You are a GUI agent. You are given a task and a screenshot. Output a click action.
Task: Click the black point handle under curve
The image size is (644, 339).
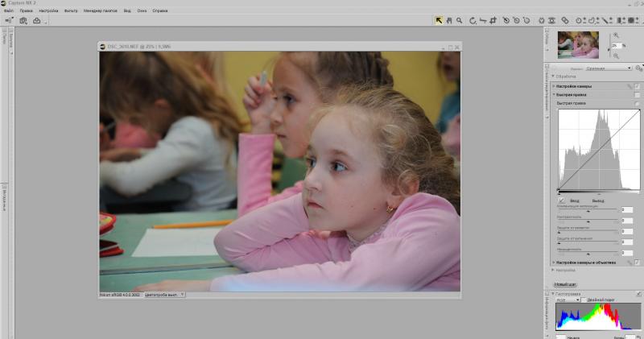point(558,193)
